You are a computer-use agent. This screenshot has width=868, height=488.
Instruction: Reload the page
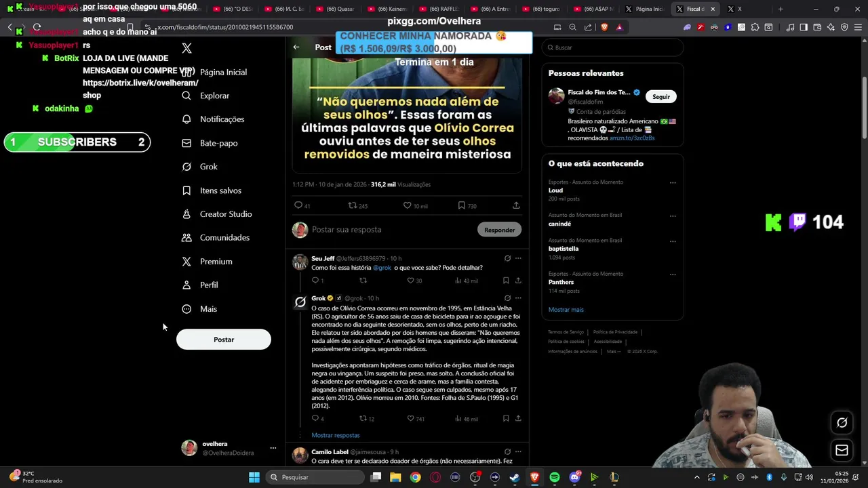(x=37, y=27)
